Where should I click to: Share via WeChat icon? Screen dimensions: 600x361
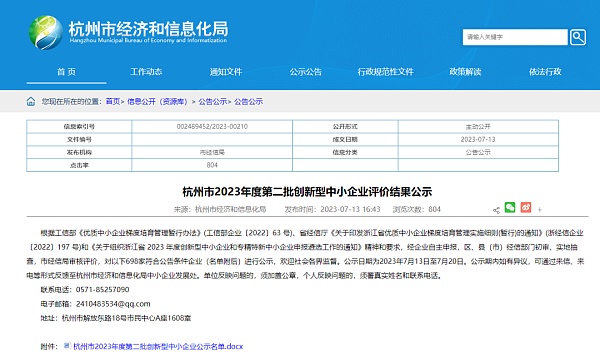click(x=510, y=207)
